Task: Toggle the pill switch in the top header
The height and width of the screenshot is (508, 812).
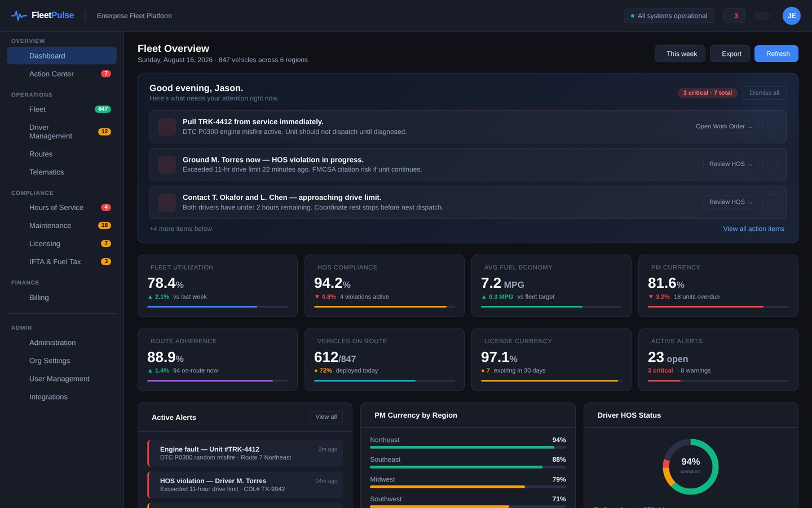Action: pyautogui.click(x=762, y=16)
